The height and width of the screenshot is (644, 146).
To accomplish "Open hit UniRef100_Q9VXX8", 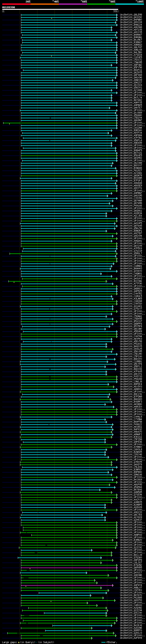I will point(131,22).
